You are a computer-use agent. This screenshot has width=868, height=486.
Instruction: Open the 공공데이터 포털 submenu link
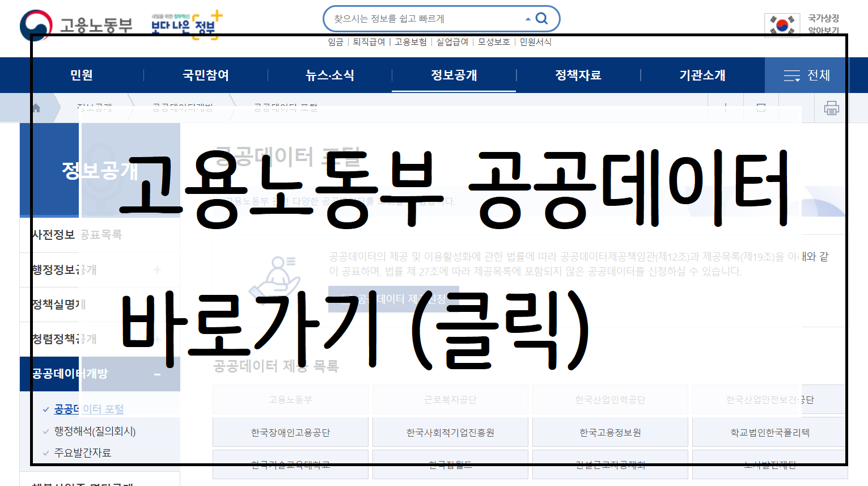pyautogui.click(x=89, y=409)
